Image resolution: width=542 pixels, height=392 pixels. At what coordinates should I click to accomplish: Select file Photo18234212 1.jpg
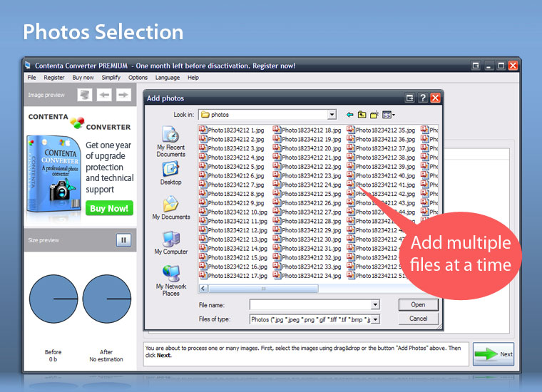click(x=232, y=130)
